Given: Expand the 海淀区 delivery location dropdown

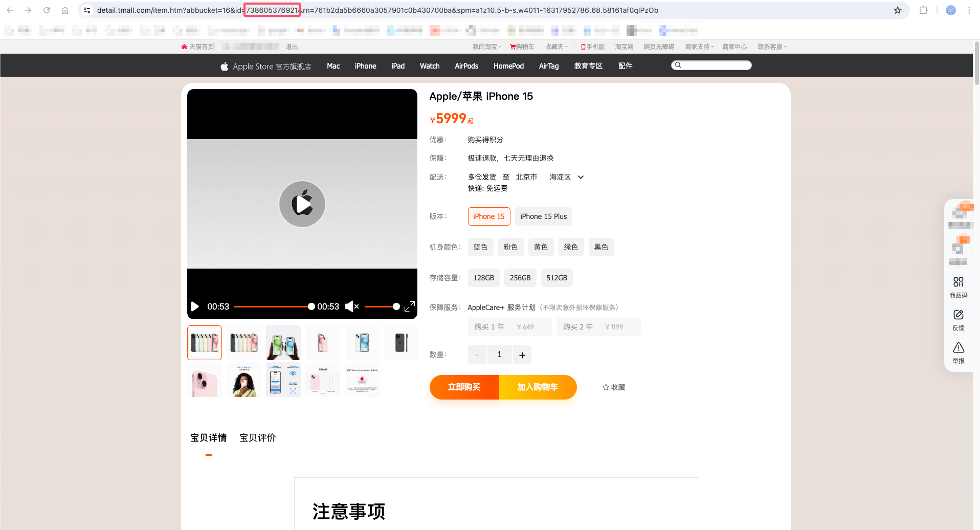Looking at the screenshot, I should [581, 177].
